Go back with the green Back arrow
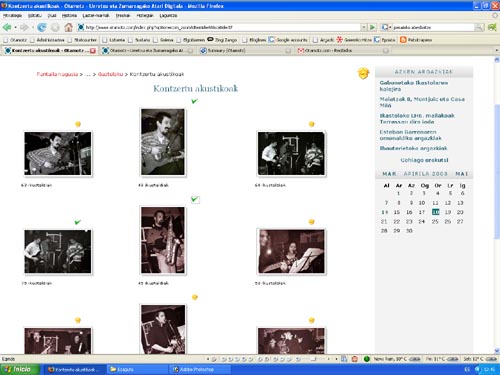The image size is (500, 375). pos(7,27)
